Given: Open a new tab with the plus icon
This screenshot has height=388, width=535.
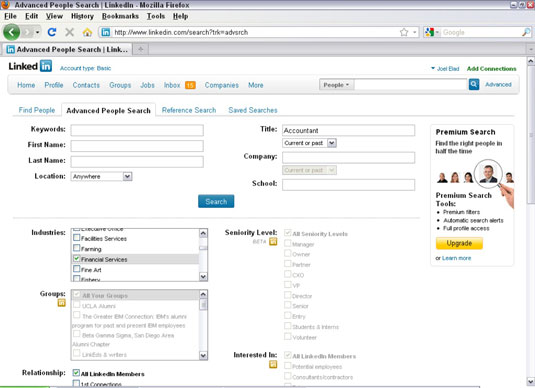Looking at the screenshot, I should pyautogui.click(x=141, y=49).
